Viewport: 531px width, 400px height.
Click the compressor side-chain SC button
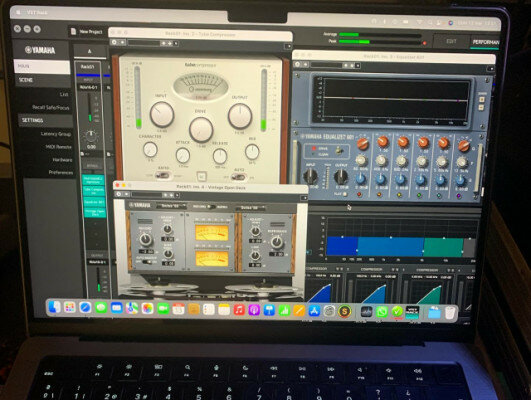click(x=201, y=176)
